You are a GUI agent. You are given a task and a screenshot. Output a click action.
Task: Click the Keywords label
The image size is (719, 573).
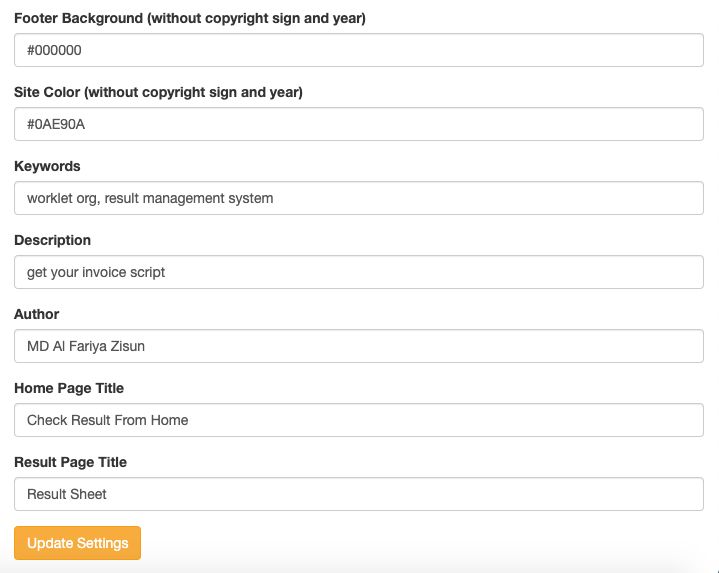coord(47,166)
